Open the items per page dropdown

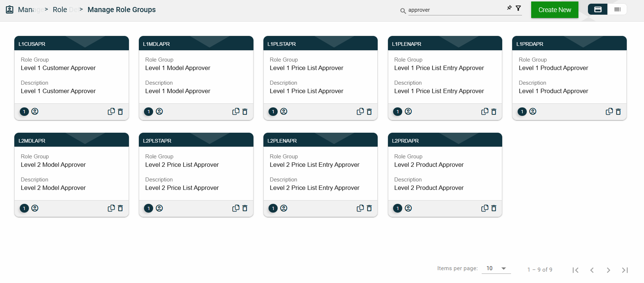point(496,268)
